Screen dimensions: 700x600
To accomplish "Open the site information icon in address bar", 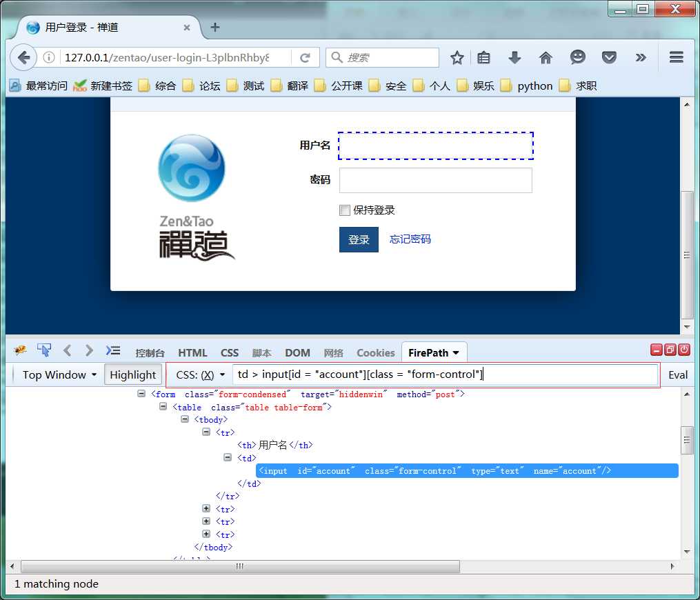I will (x=49, y=58).
